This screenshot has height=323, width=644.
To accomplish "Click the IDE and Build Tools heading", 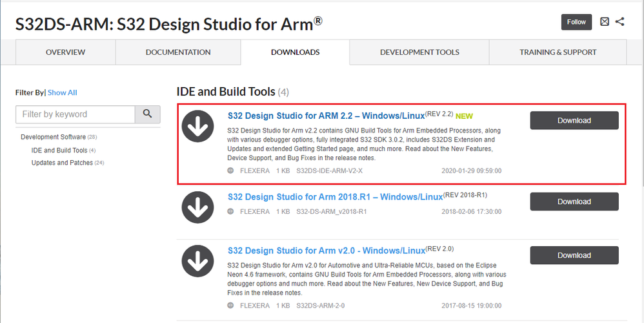I will click(x=226, y=92).
